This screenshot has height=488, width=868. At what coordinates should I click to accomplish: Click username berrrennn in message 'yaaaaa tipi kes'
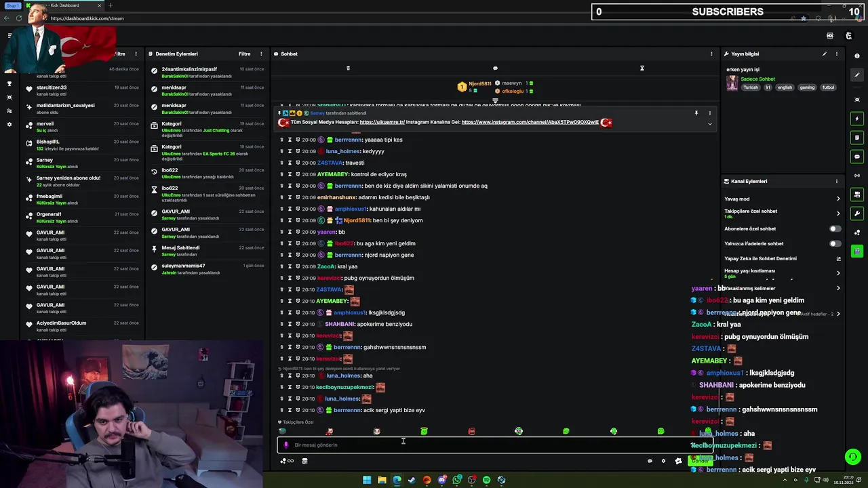tap(349, 140)
